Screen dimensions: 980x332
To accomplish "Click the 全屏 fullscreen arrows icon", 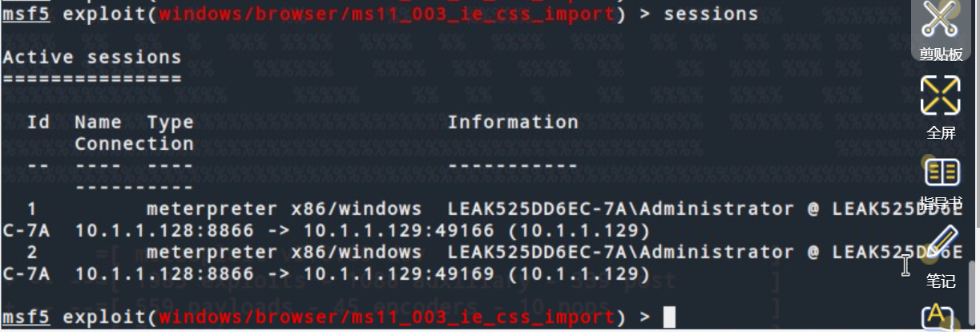I will [940, 95].
